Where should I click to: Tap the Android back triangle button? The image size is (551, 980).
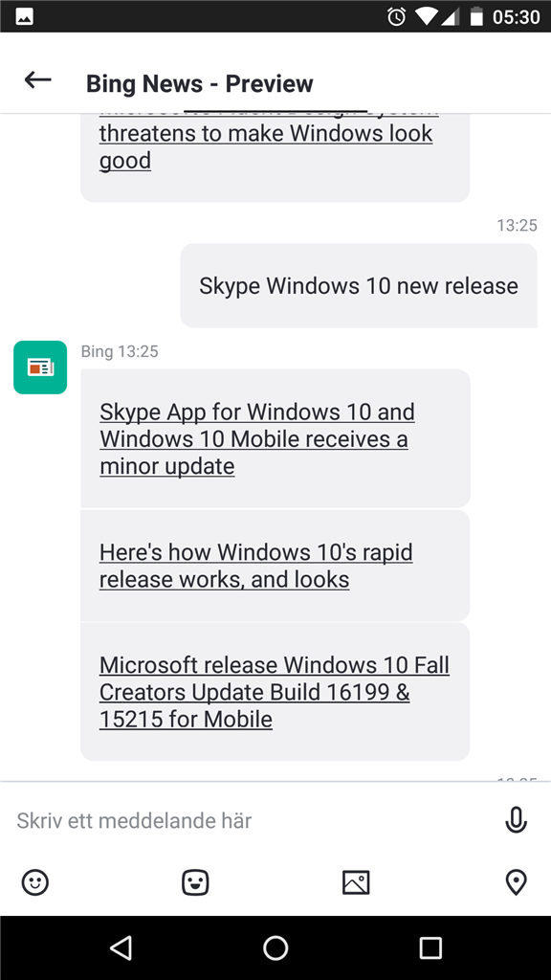[121, 947]
